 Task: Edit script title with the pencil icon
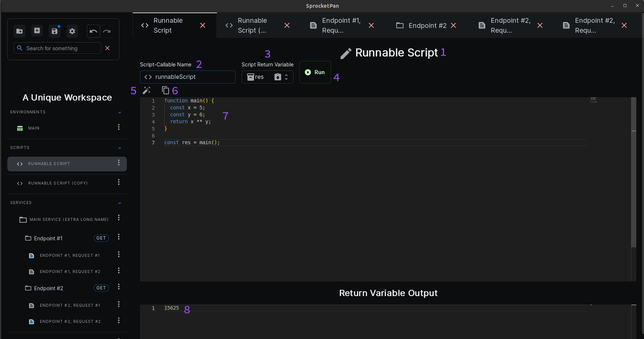[x=346, y=53]
